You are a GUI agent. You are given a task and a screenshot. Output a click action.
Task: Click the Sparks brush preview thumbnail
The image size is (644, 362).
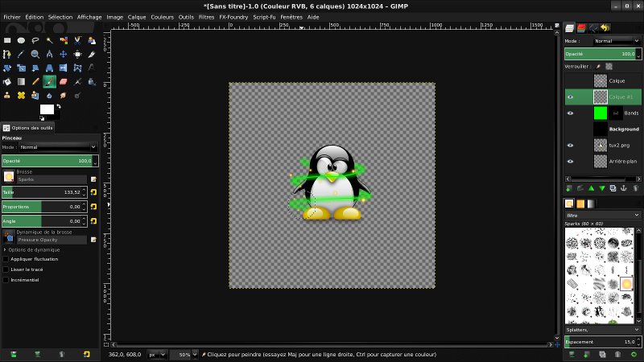point(9,176)
